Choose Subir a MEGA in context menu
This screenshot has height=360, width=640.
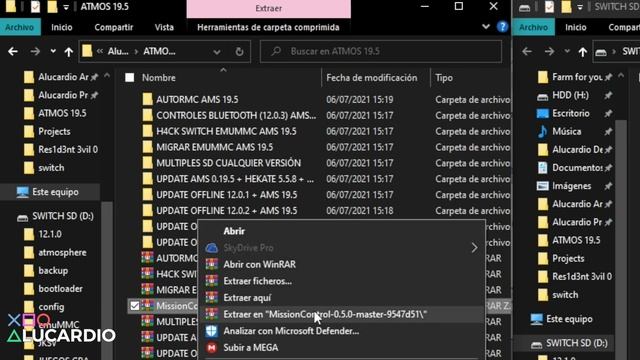click(x=251, y=348)
